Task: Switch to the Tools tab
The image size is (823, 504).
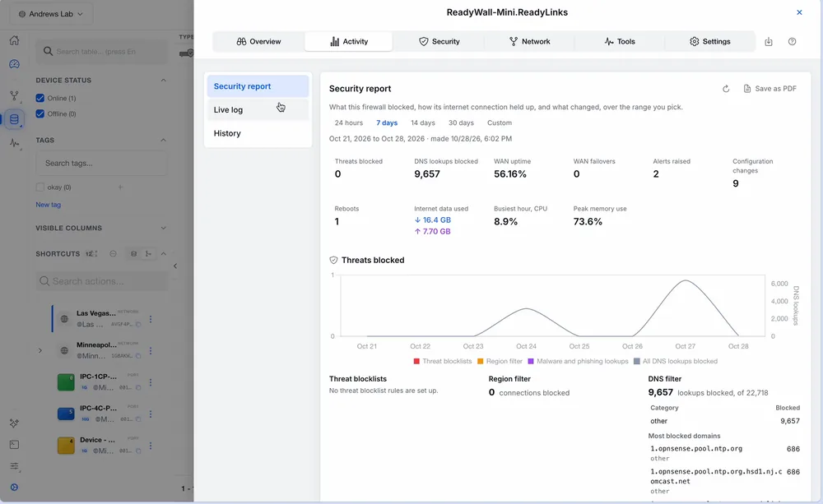Action: tap(620, 41)
